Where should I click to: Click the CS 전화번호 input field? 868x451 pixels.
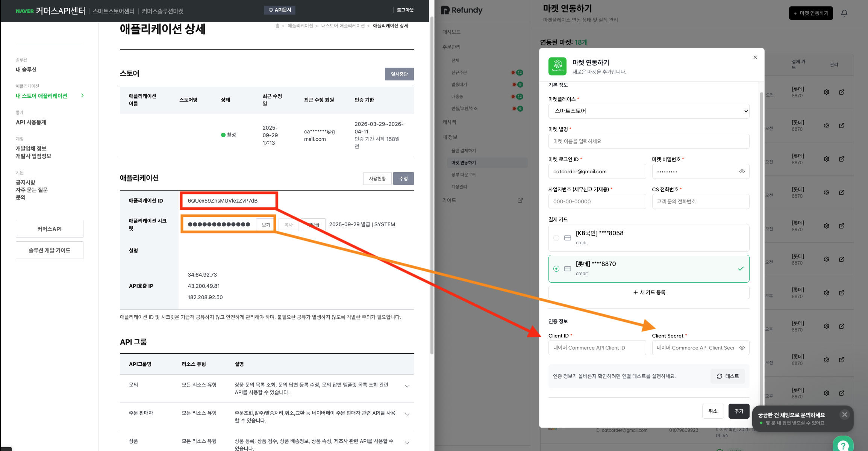701,201
